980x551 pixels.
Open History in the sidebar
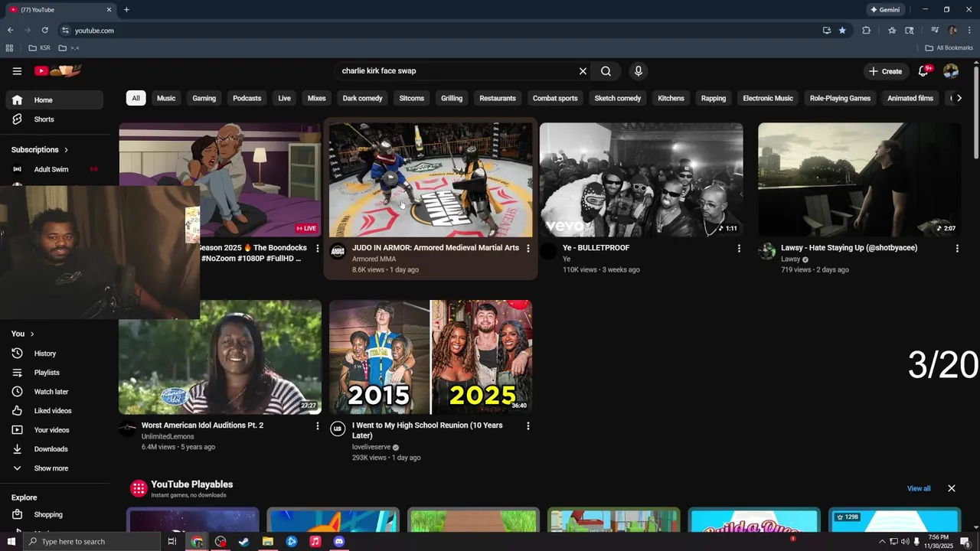pyautogui.click(x=54, y=354)
